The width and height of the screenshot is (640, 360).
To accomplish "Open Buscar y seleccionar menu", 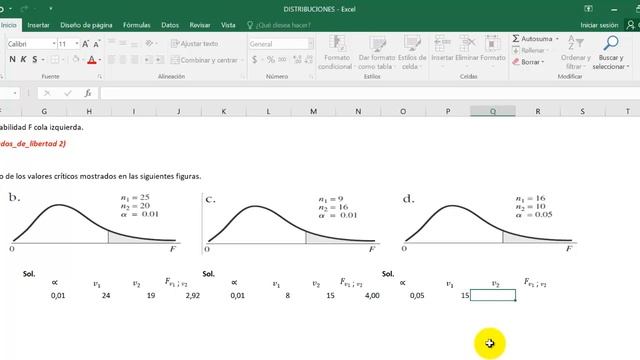I will [611, 53].
